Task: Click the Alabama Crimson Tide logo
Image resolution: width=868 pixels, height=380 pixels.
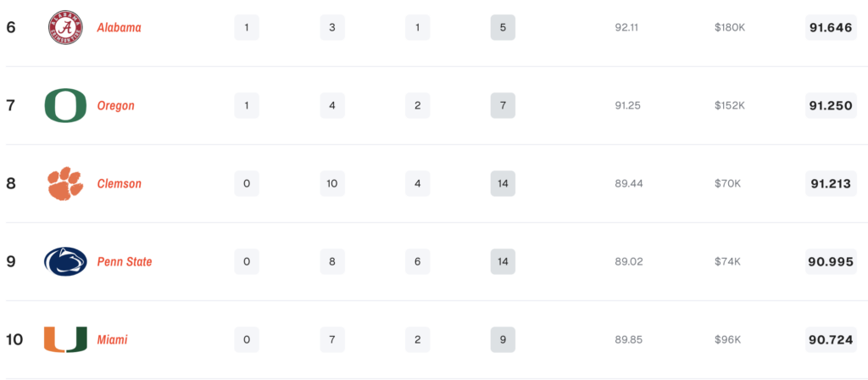Action: 66,28
